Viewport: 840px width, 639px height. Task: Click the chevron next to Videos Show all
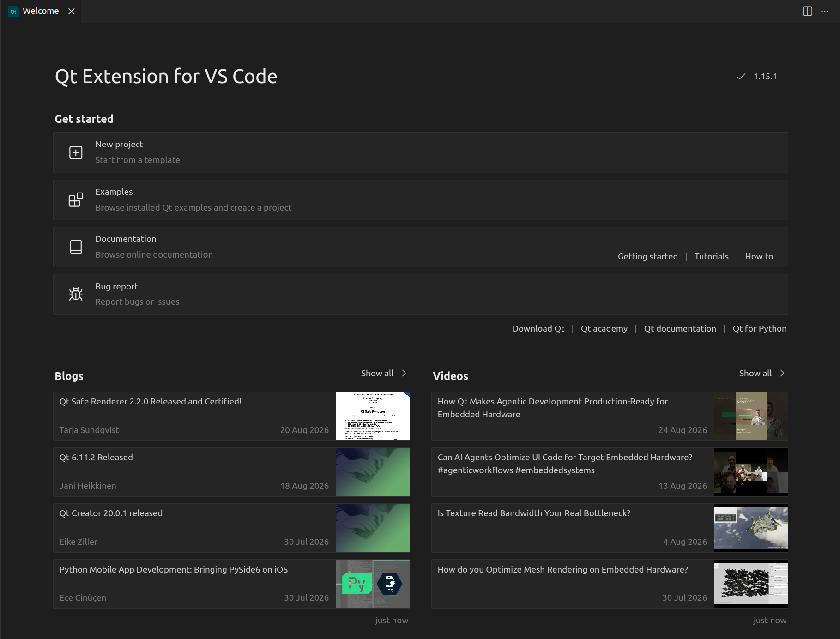[x=782, y=373]
